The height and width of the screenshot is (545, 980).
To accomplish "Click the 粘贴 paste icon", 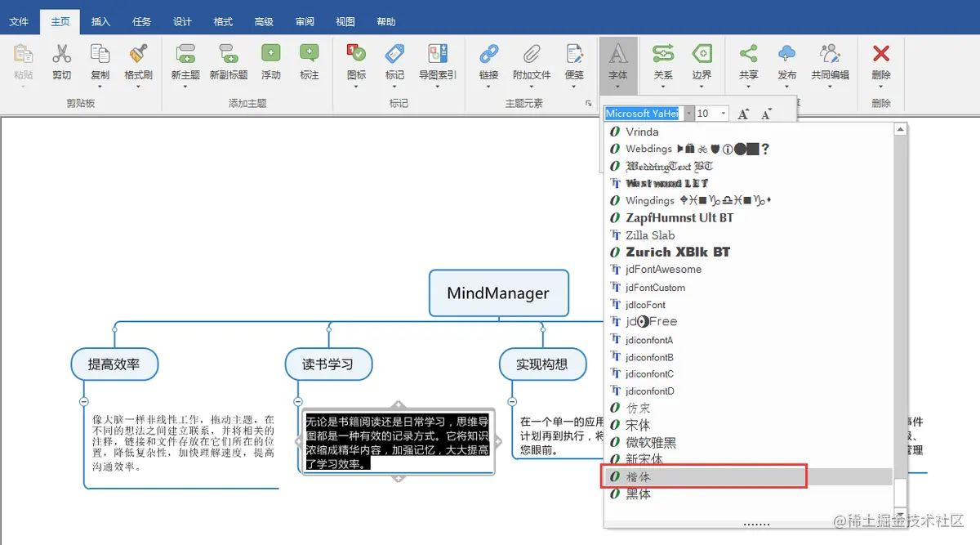I will [x=24, y=54].
